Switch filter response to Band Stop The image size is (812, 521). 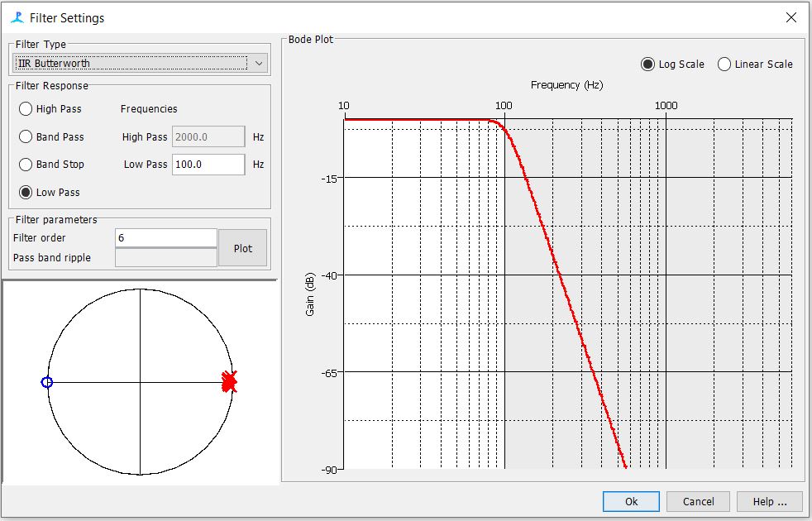click(x=26, y=165)
